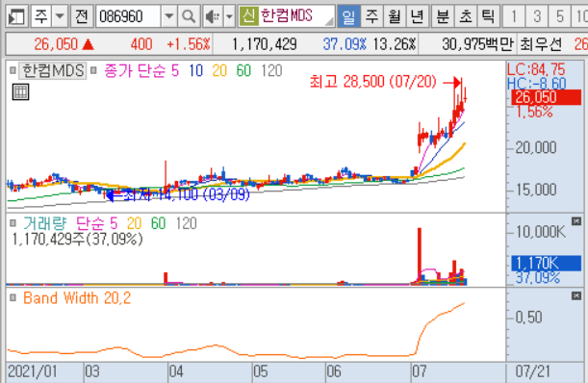Image resolution: width=588 pixels, height=383 pixels.
Task: Click the 07 month axis label
Action: coord(420,371)
